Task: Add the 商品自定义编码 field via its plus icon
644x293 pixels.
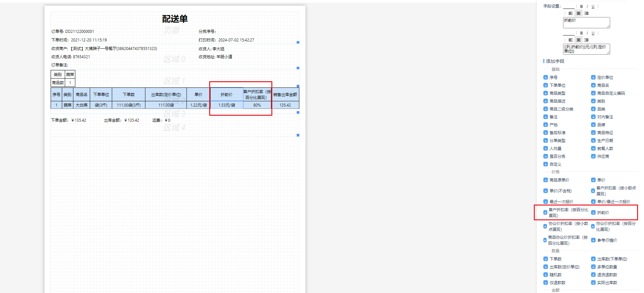Action: tap(593, 93)
